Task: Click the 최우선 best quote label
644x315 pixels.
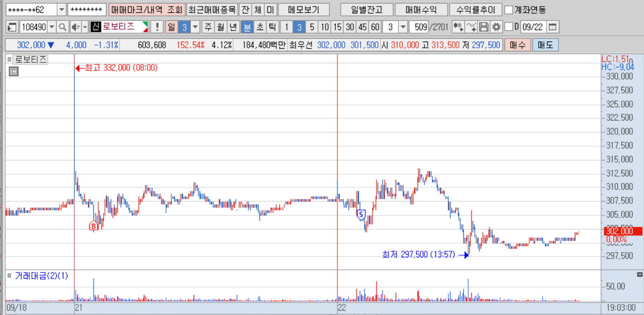Action: (301, 45)
